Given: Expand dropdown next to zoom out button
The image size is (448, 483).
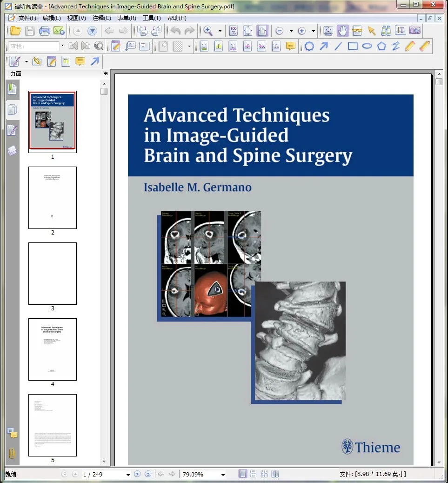Looking at the screenshot, I should [291, 31].
